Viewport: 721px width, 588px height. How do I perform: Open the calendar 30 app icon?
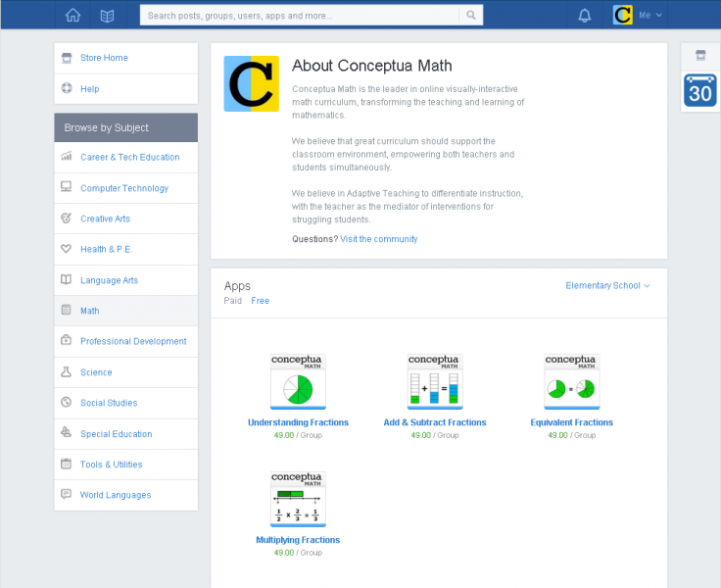(699, 90)
